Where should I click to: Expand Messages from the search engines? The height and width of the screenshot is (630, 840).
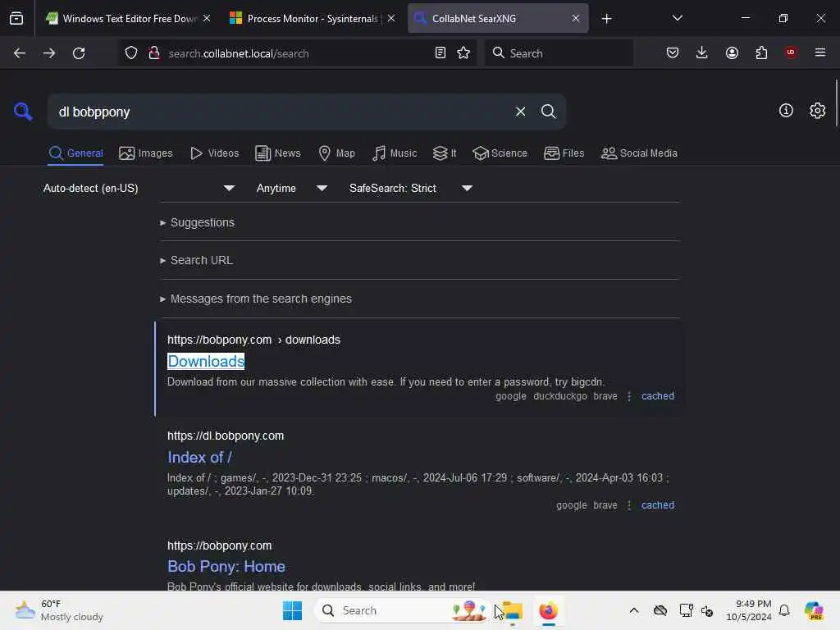(x=256, y=299)
